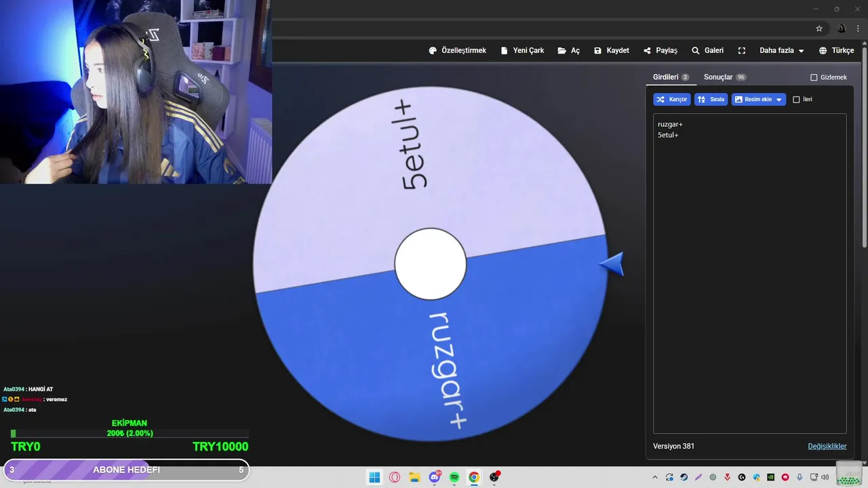Click the ruzgar+ entry text
This screenshot has width=868, height=488.
[670, 124]
